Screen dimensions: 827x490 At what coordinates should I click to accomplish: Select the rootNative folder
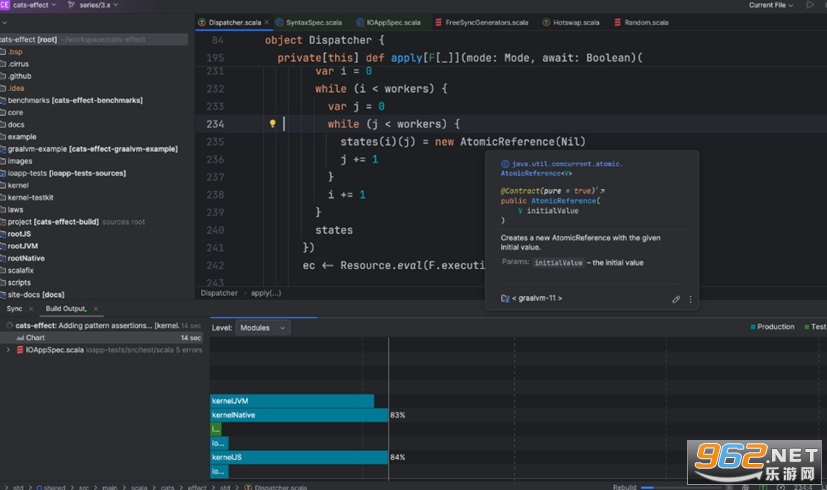pos(26,258)
